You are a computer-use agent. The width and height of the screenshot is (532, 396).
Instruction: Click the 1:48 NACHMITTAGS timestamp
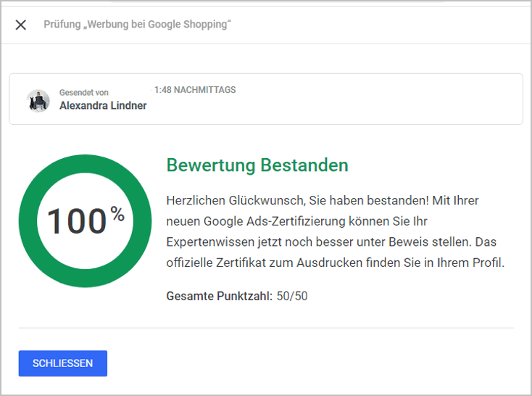(195, 90)
